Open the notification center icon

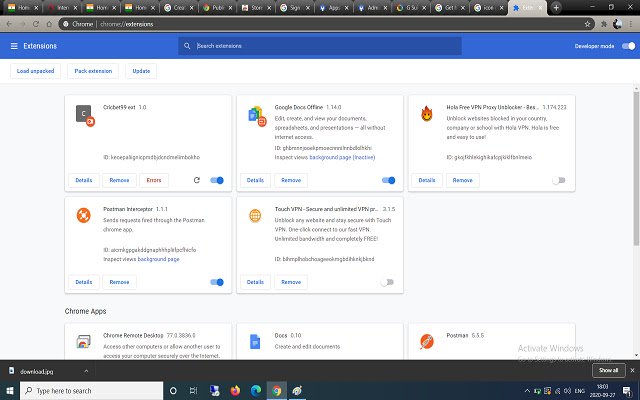click(x=628, y=391)
